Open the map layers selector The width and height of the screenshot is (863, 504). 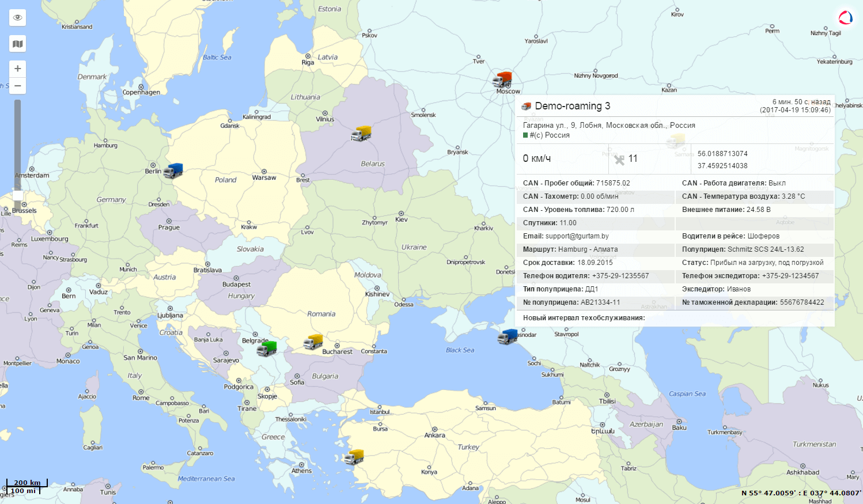coord(18,44)
